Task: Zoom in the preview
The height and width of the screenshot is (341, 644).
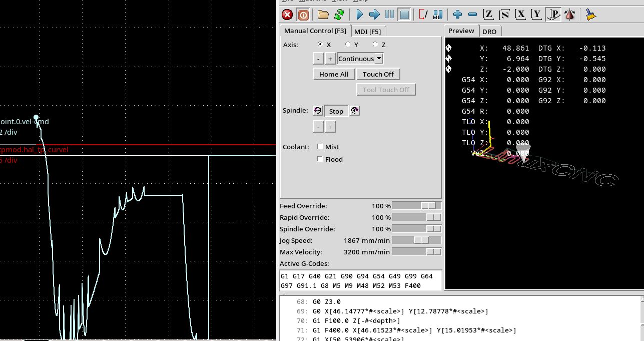Action: pyautogui.click(x=457, y=15)
